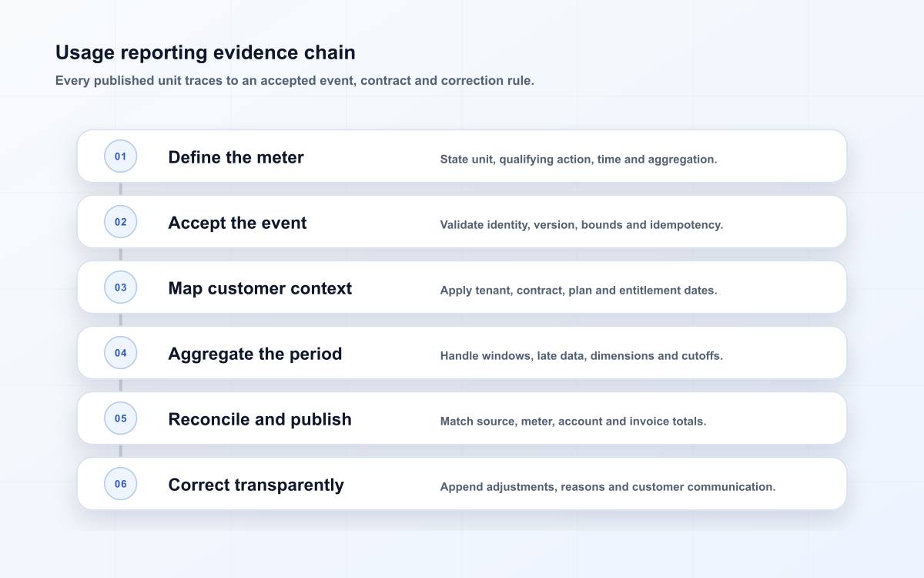924x578 pixels.
Task: Click the Match source, meter description
Action: 573,422
